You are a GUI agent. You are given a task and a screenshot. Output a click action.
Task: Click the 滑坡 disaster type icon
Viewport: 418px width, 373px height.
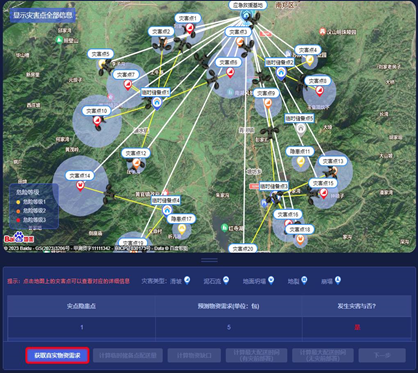coord(187,280)
